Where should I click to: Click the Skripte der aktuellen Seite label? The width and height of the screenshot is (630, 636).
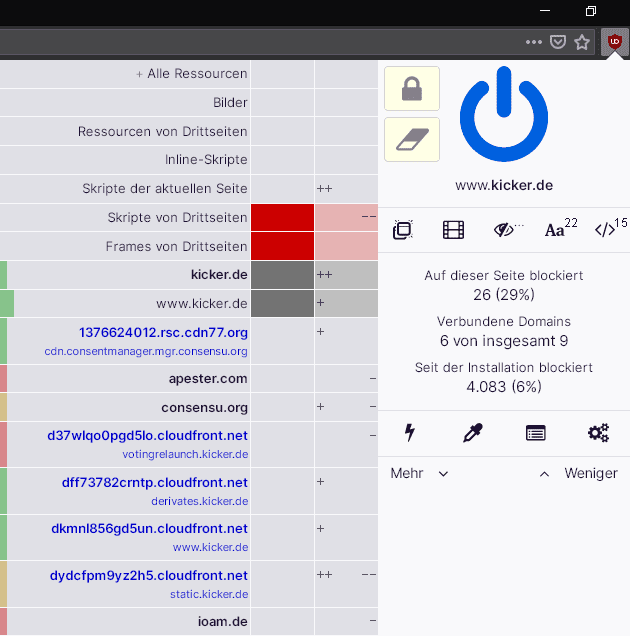[x=165, y=189]
